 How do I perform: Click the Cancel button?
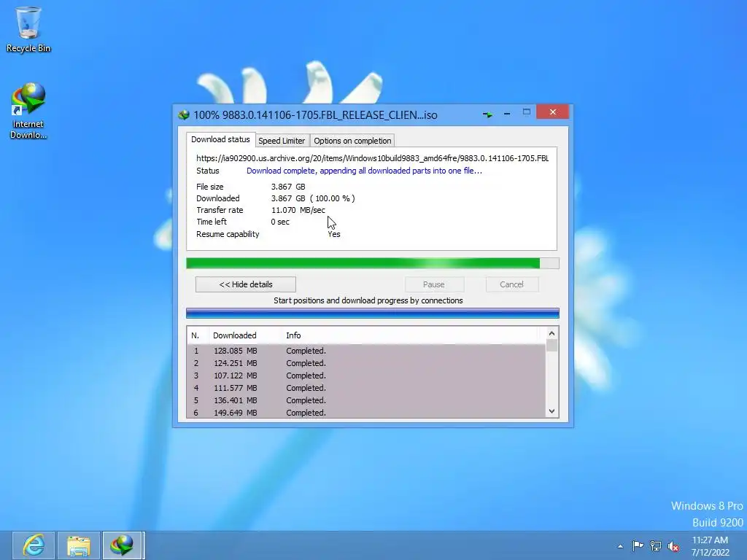[511, 284]
